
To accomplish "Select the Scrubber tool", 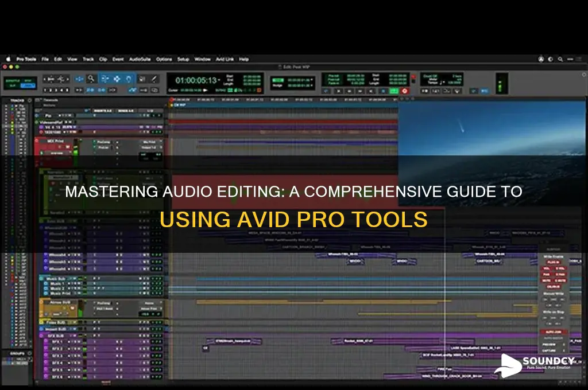I will (x=142, y=79).
